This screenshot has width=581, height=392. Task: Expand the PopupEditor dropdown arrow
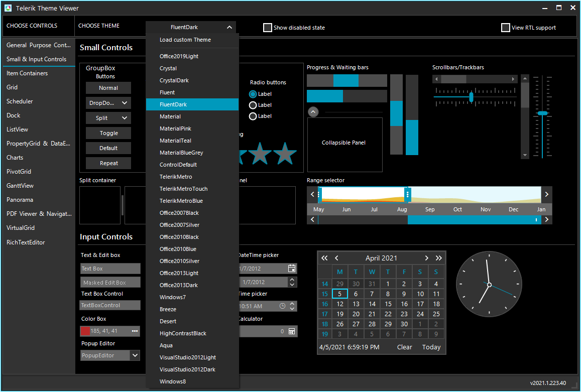coord(135,355)
